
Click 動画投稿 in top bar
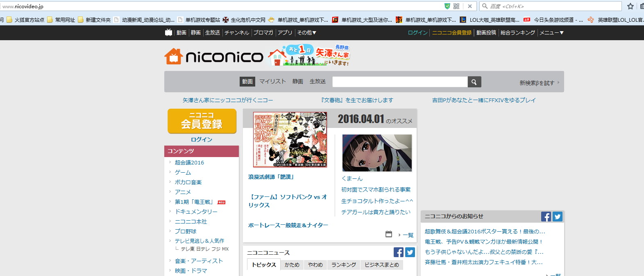point(486,32)
